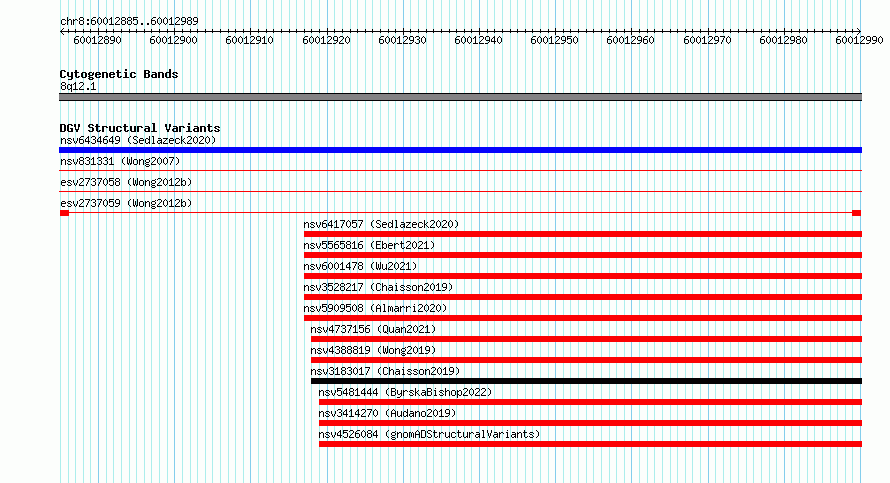
Task: Select the gray 8q12.1 band bar
Action: (460, 97)
